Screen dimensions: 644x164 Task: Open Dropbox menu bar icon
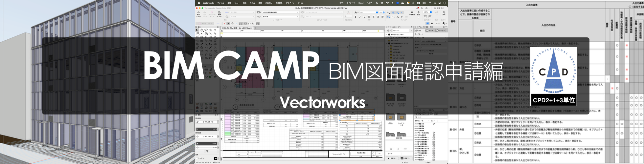(x=382, y=3)
